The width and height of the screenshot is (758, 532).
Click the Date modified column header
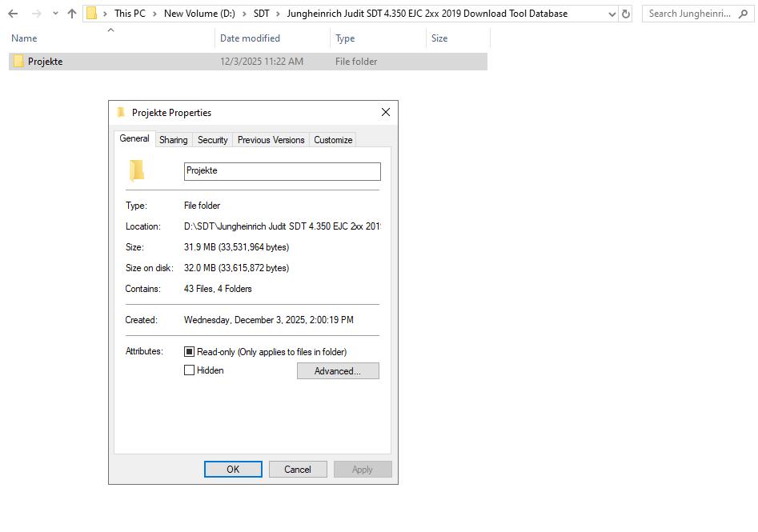point(251,38)
